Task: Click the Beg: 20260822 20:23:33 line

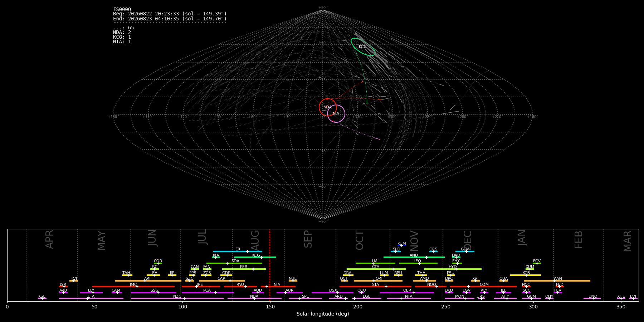Action: (170, 14)
